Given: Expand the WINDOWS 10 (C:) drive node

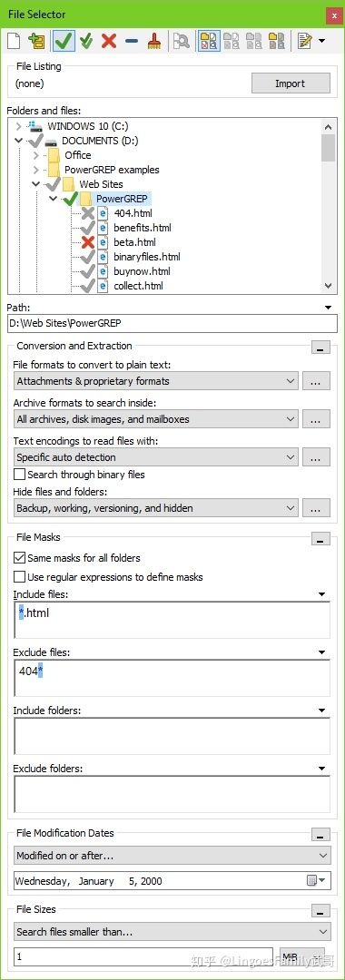Looking at the screenshot, I should point(19,126).
